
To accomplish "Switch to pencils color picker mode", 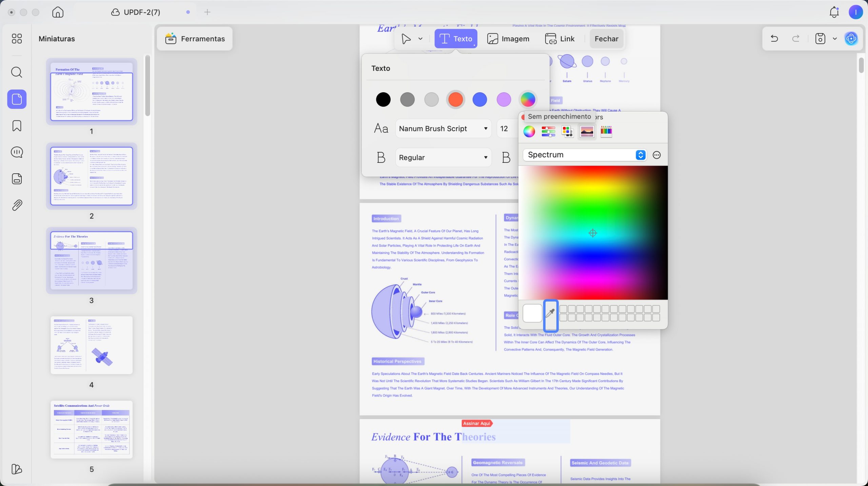I will (606, 131).
